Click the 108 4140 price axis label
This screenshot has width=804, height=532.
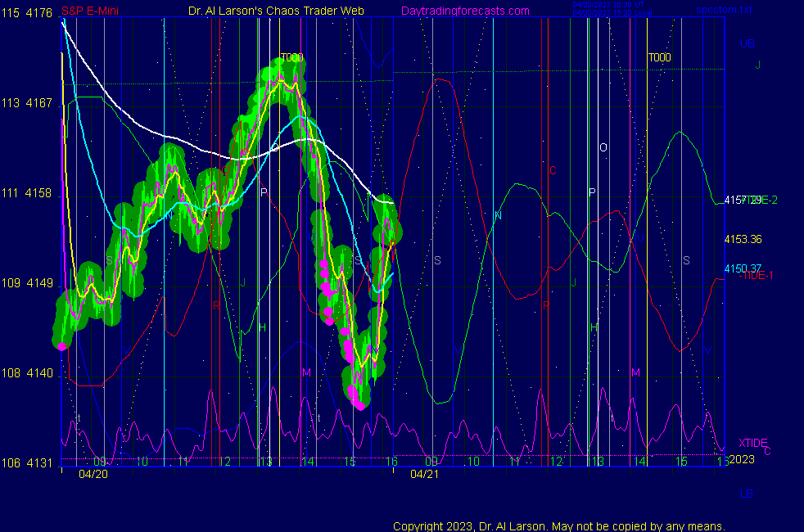(27, 372)
